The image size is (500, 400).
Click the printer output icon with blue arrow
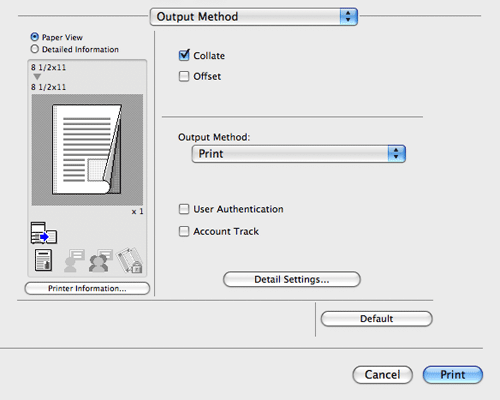tap(44, 233)
